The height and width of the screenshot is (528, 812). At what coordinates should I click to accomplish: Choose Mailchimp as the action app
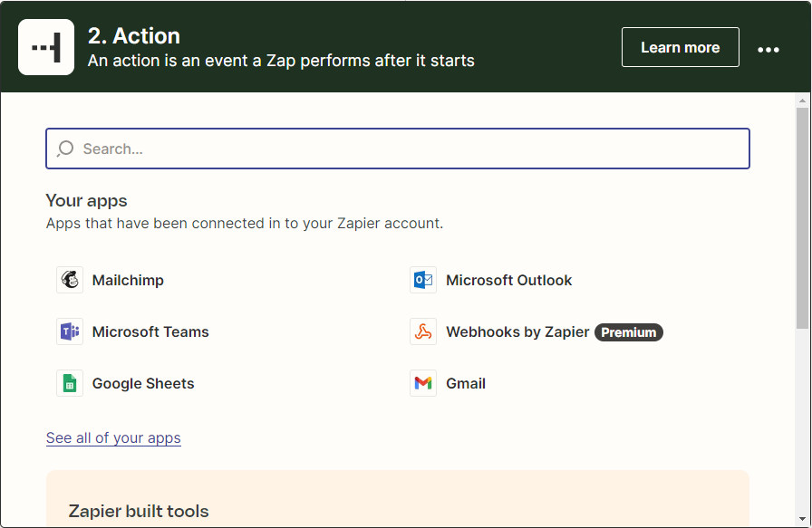[x=128, y=280]
